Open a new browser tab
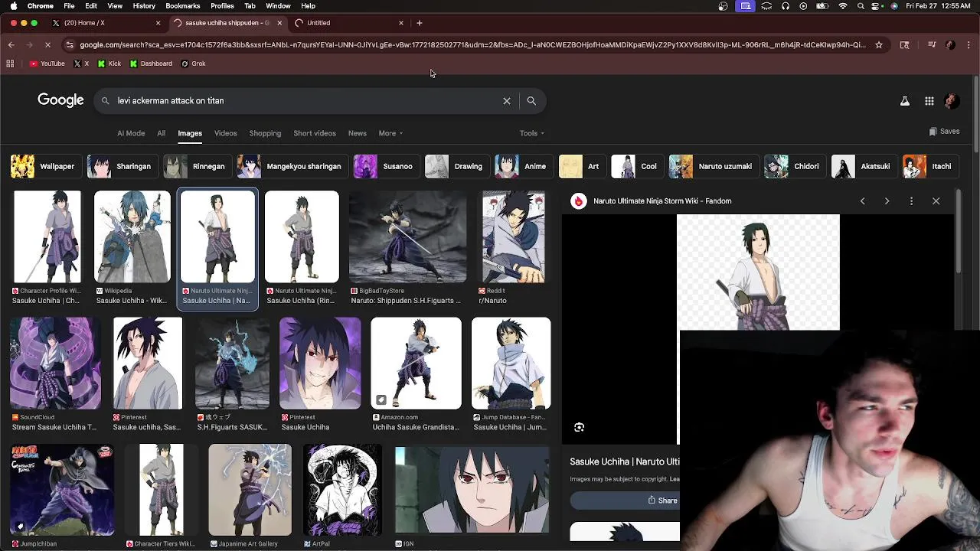The width and height of the screenshot is (980, 551). pyautogui.click(x=420, y=23)
